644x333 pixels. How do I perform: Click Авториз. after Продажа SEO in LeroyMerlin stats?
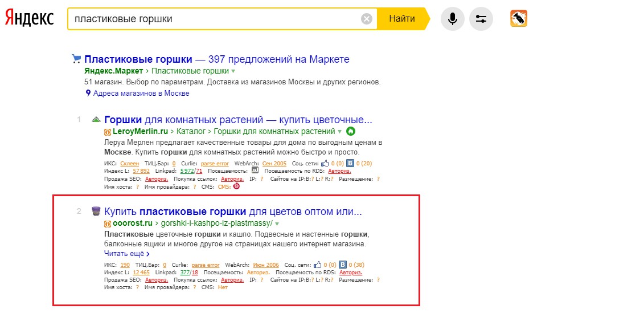(x=157, y=179)
